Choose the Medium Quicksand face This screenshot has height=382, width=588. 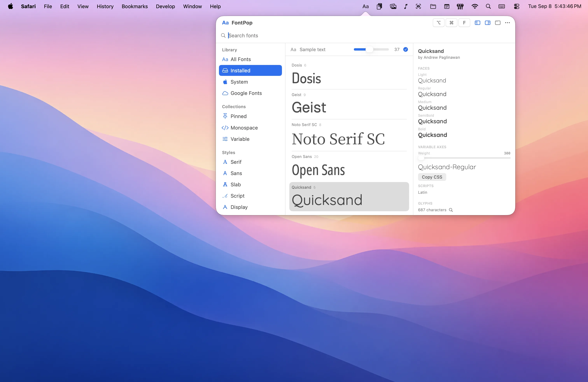432,105
